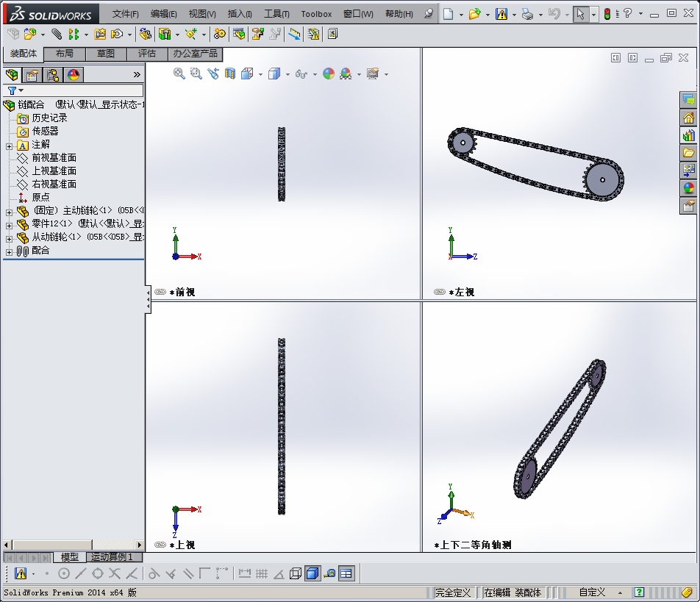700x602 pixels.
Task: Click the Reference Geometry icon
Action: [191, 34]
